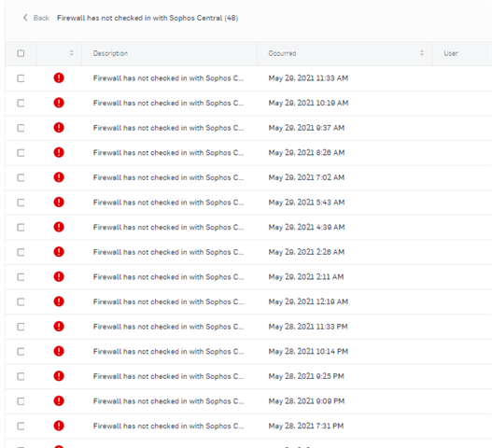The image size is (492, 448).
Task: Click timestamp May 28, 2021 9:09 PM
Action: coord(306,401)
